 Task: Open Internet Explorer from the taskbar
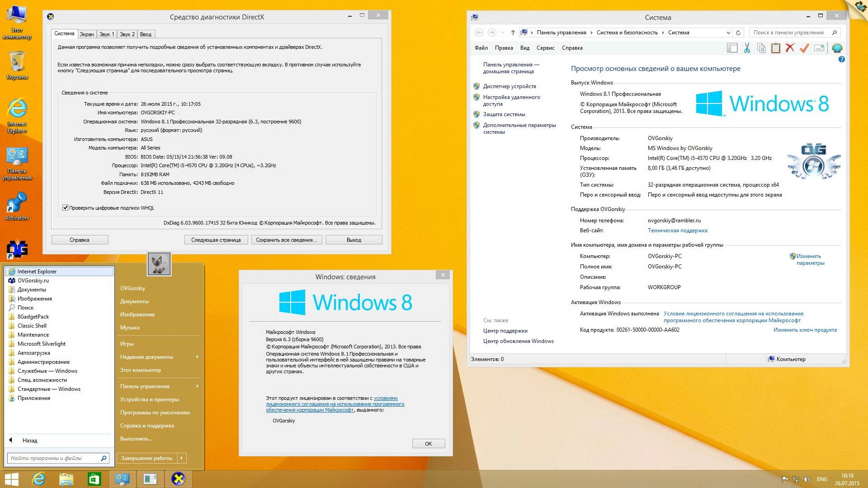click(40, 479)
